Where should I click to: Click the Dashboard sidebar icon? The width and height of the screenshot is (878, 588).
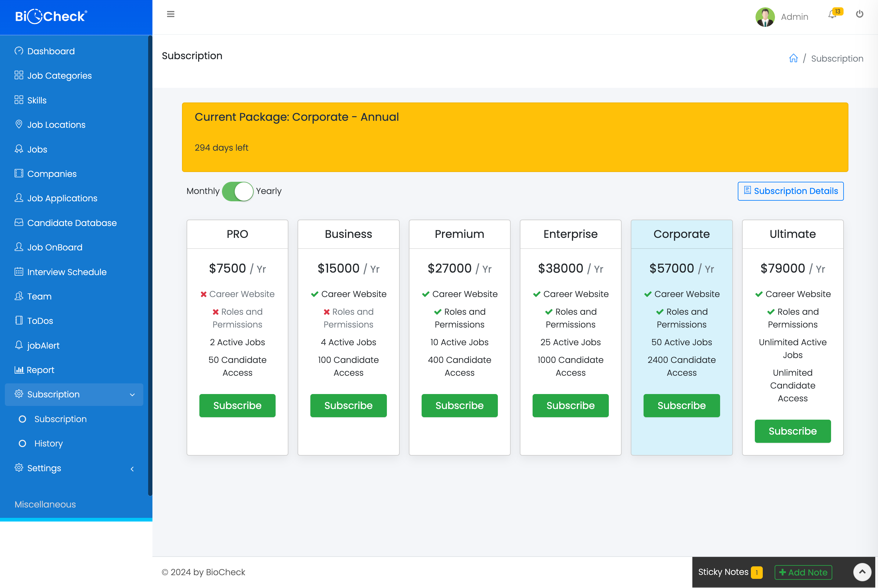(x=18, y=51)
